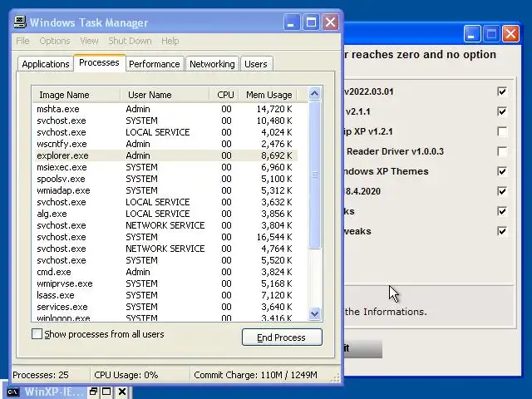Open the Help menu
Viewport: 532px width, 399px height.
170,41
